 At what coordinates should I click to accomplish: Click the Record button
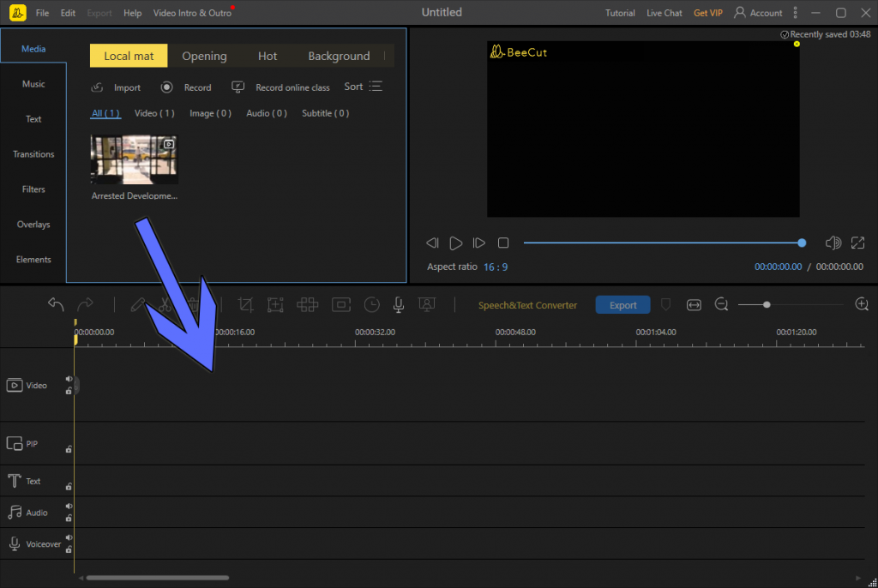click(x=186, y=87)
